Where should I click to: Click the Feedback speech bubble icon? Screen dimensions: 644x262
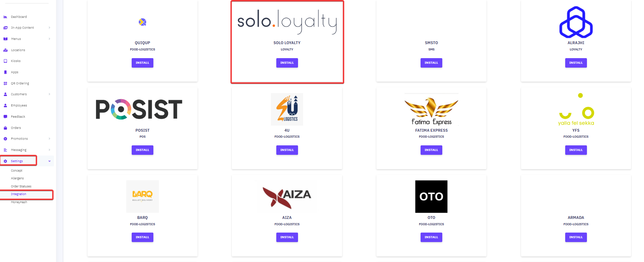pyautogui.click(x=5, y=117)
